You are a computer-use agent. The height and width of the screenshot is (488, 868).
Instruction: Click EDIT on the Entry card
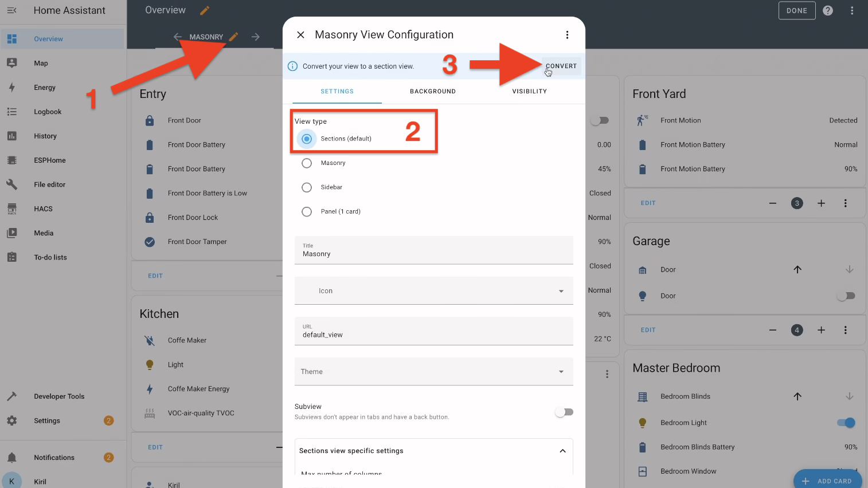155,276
